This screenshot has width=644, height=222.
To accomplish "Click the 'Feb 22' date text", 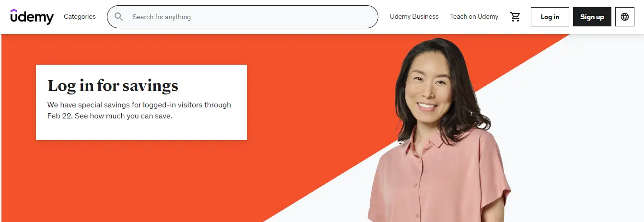I will (x=59, y=116).
